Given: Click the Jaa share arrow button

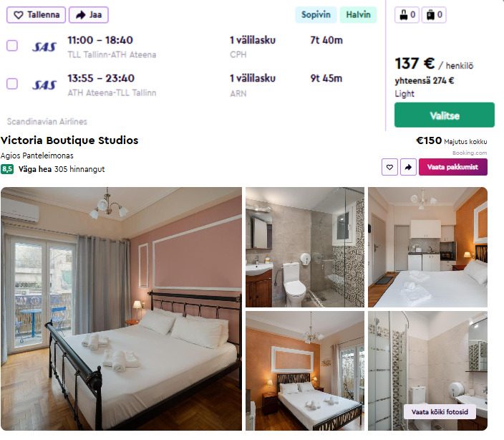Looking at the screenshot, I should 89,15.
